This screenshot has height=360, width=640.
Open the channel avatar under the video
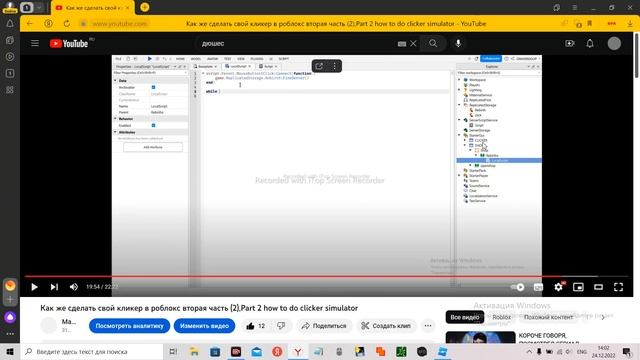49,326
